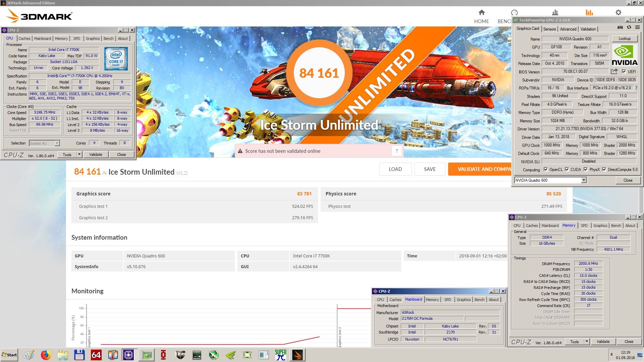Open the blue floppy disk taskbar icon
644x362 pixels.
[79, 355]
